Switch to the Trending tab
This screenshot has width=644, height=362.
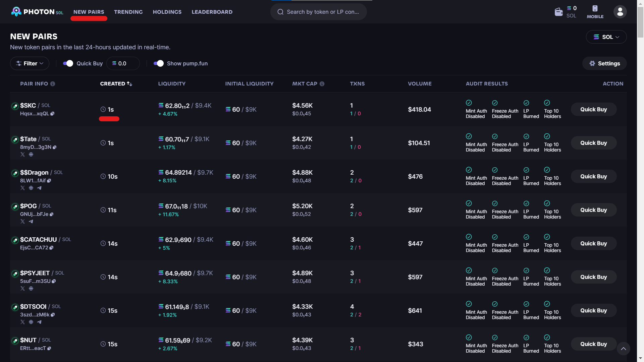[128, 12]
